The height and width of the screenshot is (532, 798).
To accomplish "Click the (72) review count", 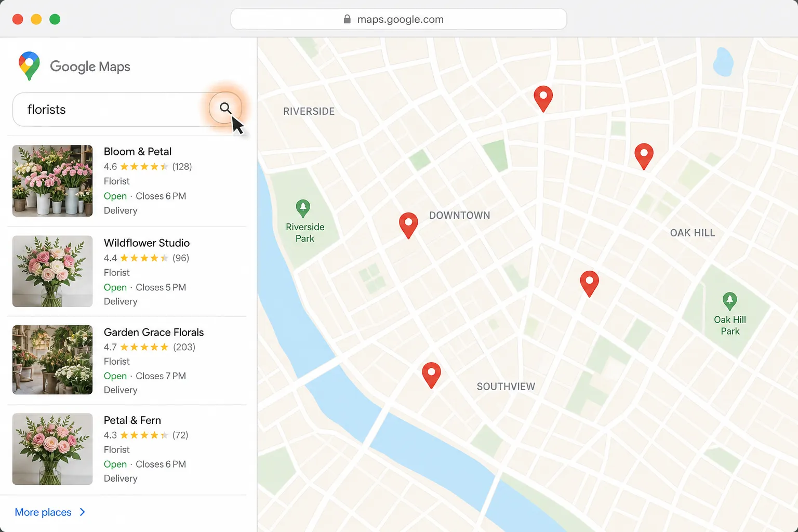I will (x=180, y=435).
